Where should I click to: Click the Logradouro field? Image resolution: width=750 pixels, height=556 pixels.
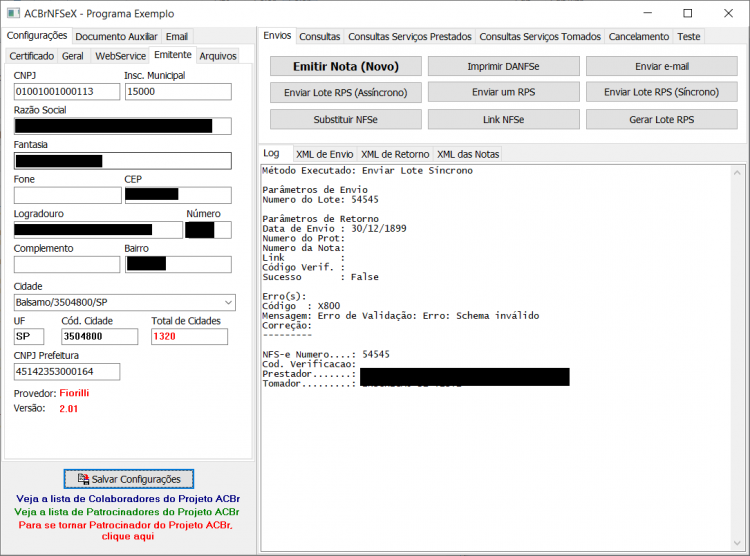[98, 230]
